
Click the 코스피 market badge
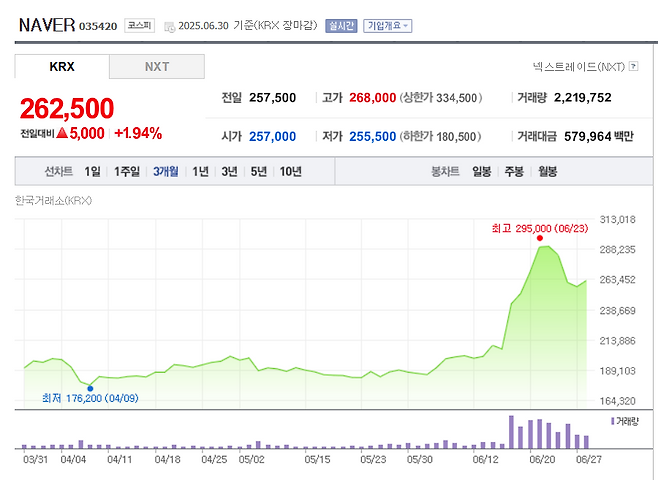point(139,26)
